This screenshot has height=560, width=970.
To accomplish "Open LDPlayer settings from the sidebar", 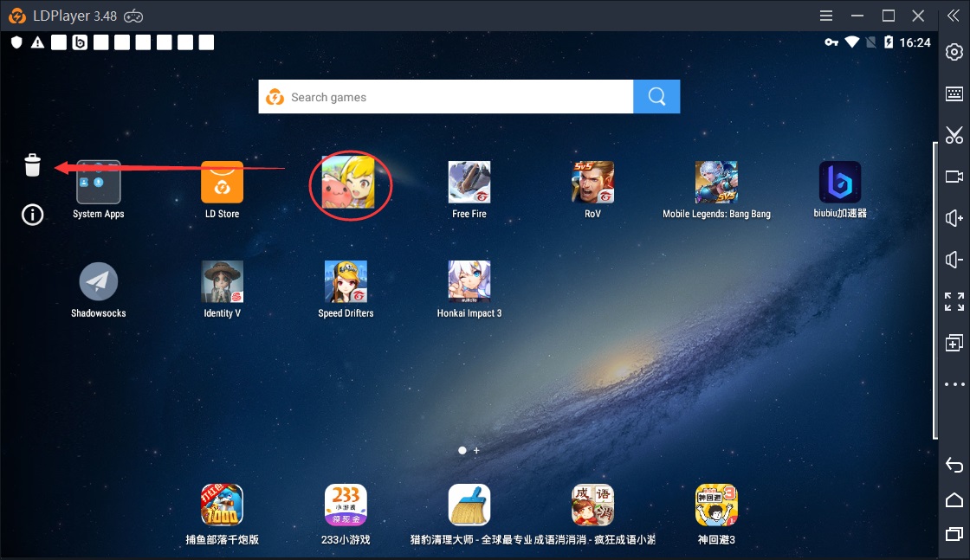I will pos(954,51).
